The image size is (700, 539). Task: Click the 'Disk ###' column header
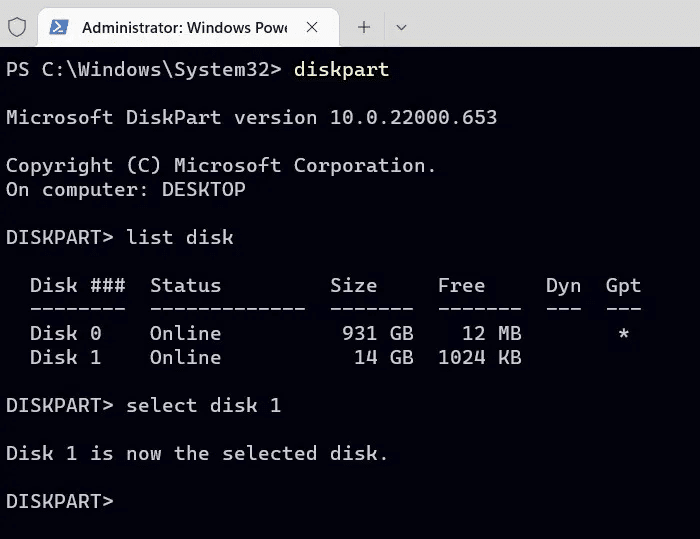(x=78, y=285)
